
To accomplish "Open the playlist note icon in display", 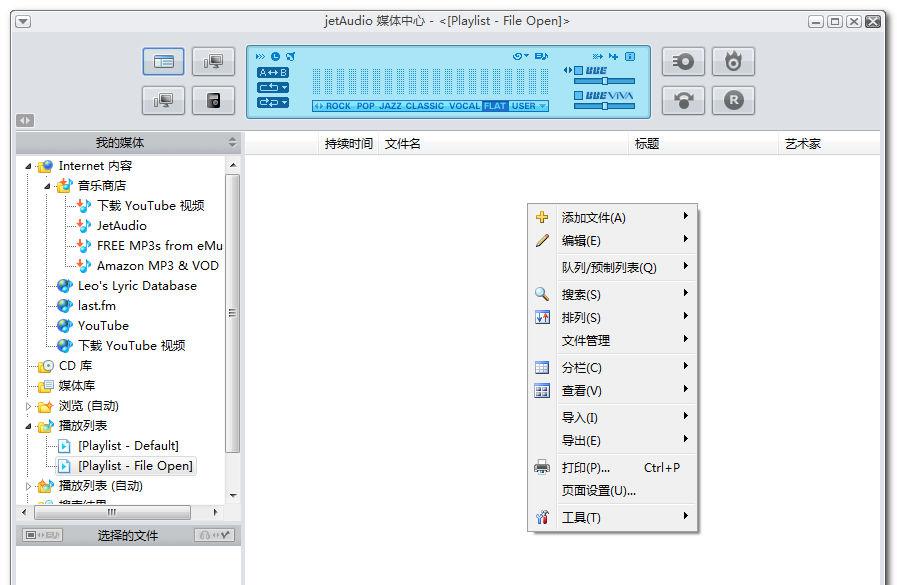I will point(541,56).
